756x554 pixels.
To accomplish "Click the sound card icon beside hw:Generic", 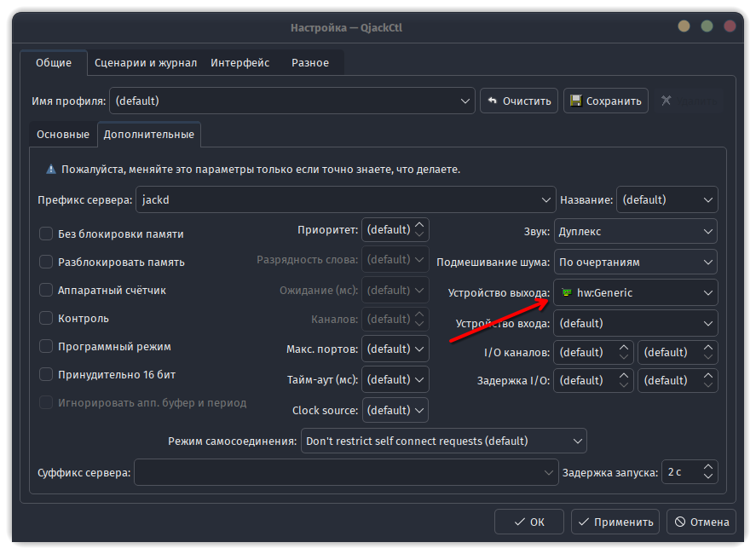I will pyautogui.click(x=567, y=292).
